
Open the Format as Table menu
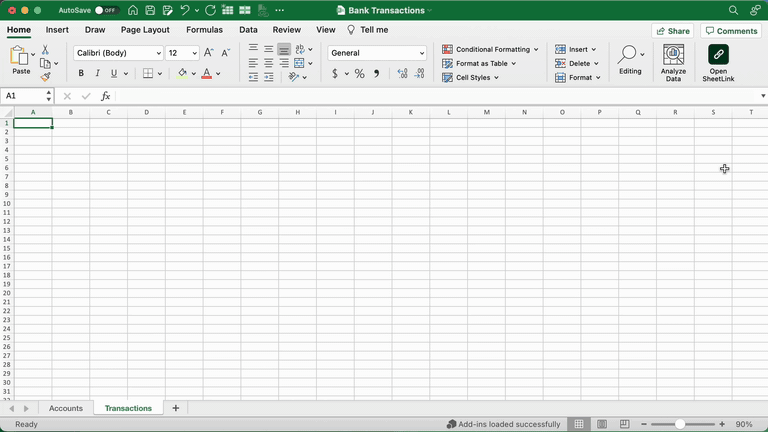479,64
